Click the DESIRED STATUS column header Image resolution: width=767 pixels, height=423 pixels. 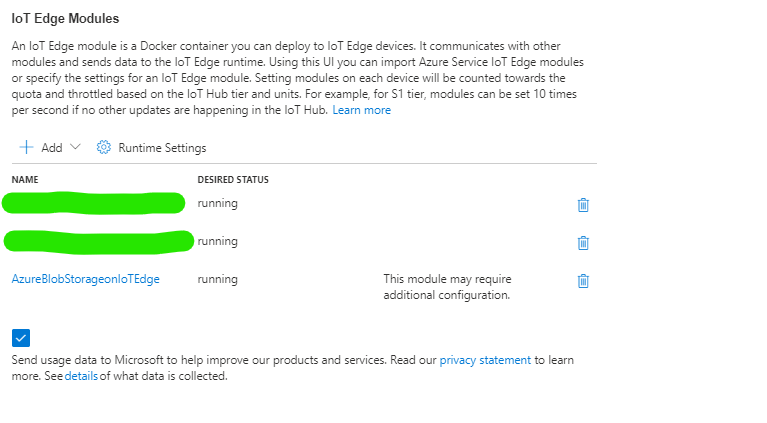[233, 180]
